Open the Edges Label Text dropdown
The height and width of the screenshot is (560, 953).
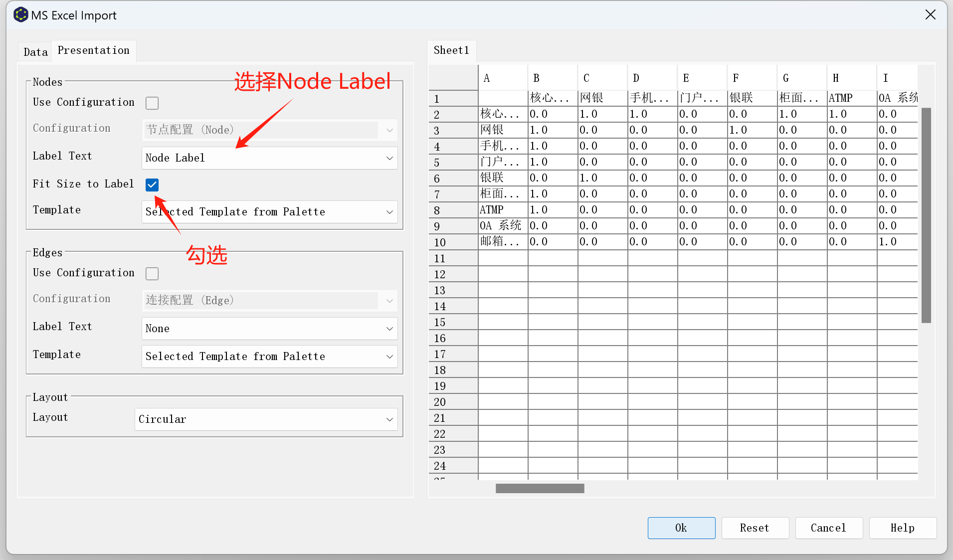click(269, 329)
